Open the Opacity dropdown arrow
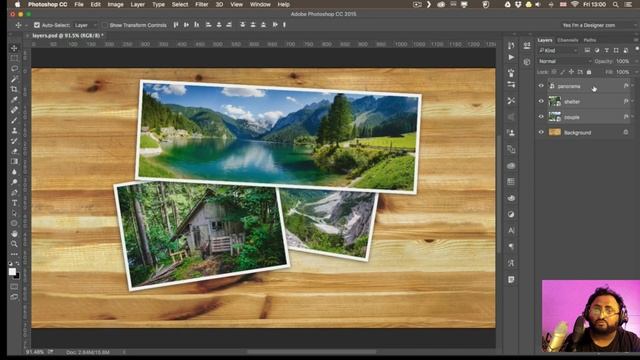This screenshot has height=360, width=640. coord(636,61)
